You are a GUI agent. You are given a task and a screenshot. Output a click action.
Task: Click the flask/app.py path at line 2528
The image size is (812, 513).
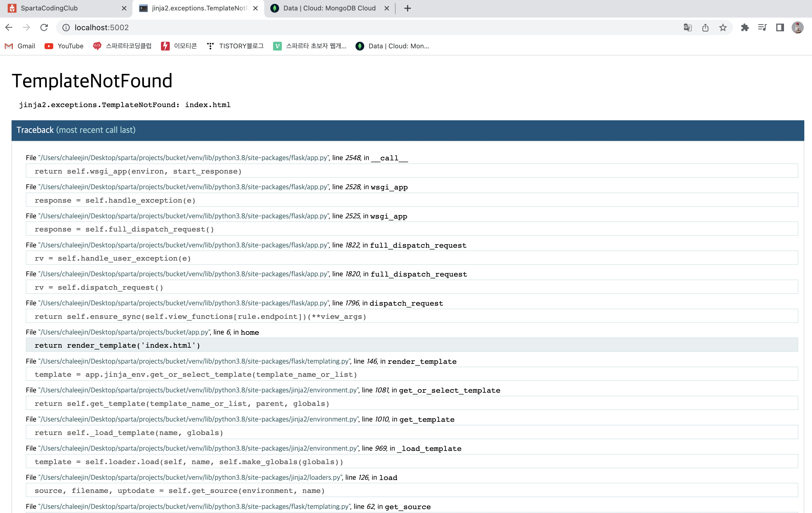184,187
